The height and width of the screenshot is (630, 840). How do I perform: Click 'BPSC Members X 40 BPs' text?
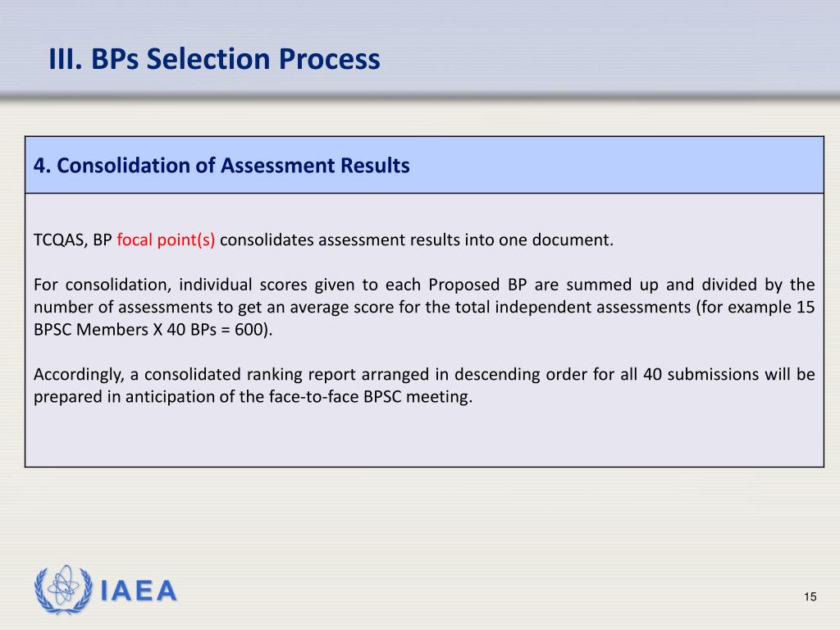[125, 329]
